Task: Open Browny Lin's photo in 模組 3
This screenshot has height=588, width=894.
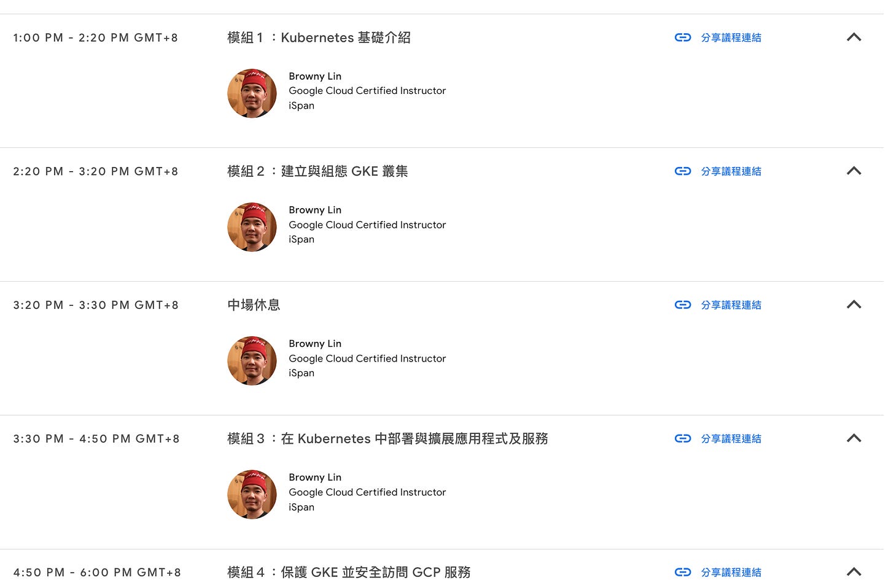Action: click(x=252, y=495)
